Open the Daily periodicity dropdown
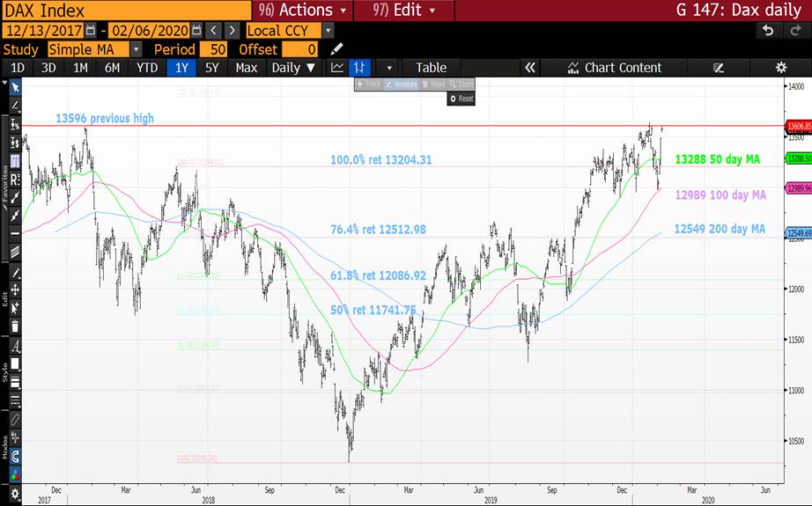The height and width of the screenshot is (506, 812). pos(293,68)
